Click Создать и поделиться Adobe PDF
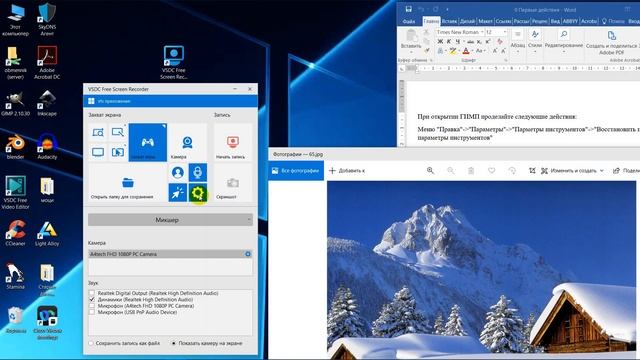 (611, 42)
